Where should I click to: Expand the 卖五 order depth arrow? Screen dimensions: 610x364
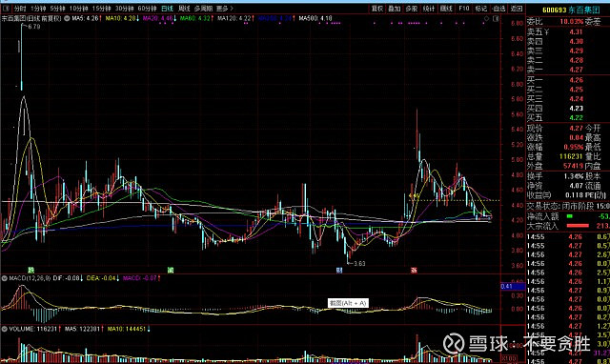pyautogui.click(x=546, y=31)
